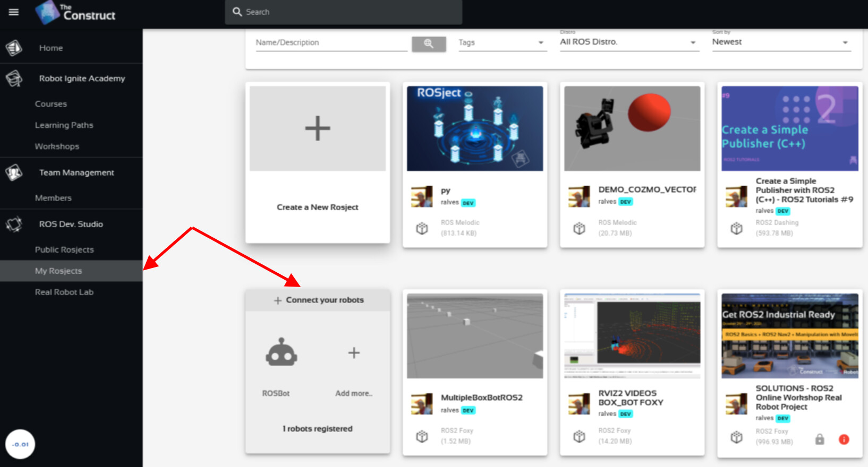Click The Construct logo
This screenshot has height=467, width=868.
(x=75, y=12)
